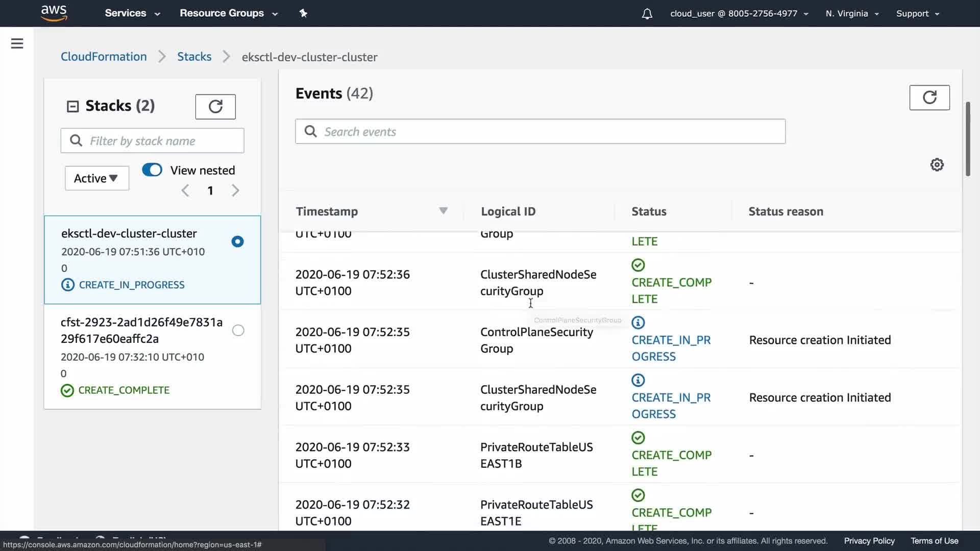Screen dimensions: 980x551
Task: Navigate to Stacks breadcrumb link
Action: point(194,57)
